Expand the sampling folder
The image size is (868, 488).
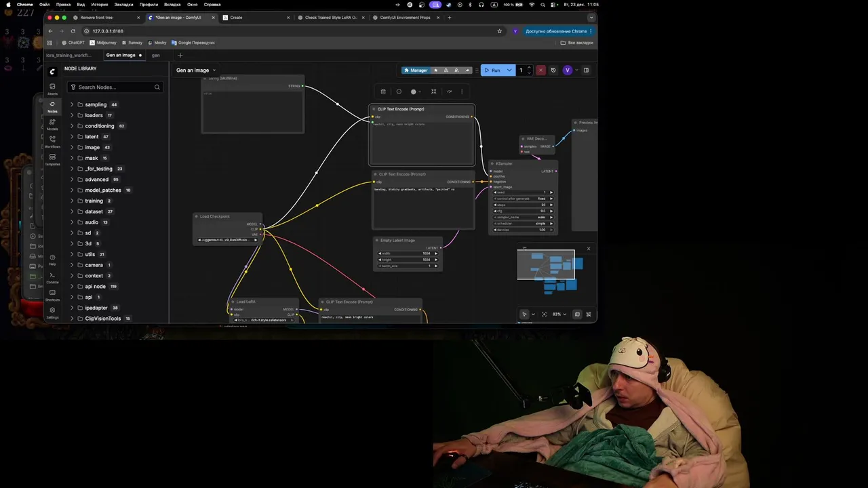72,104
